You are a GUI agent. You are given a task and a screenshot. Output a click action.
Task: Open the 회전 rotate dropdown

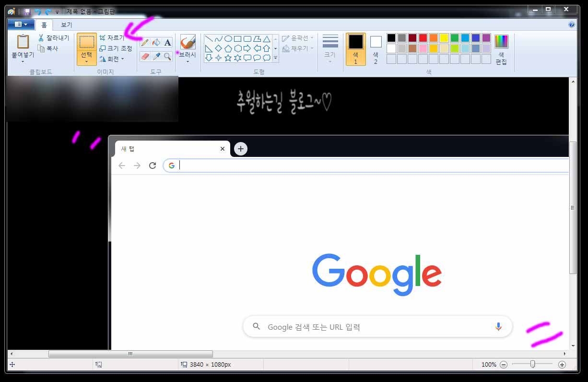123,59
